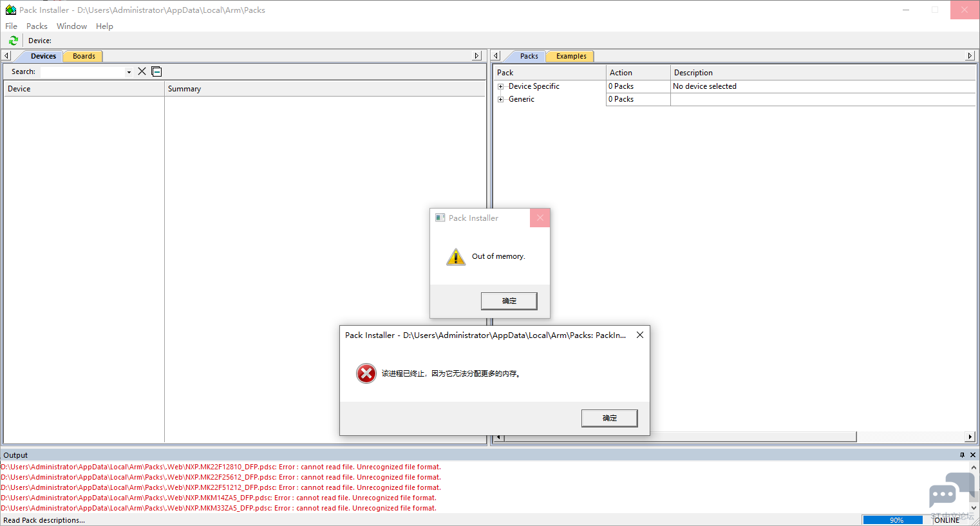Click the packs pane scrollbar left arrow

coord(498,437)
